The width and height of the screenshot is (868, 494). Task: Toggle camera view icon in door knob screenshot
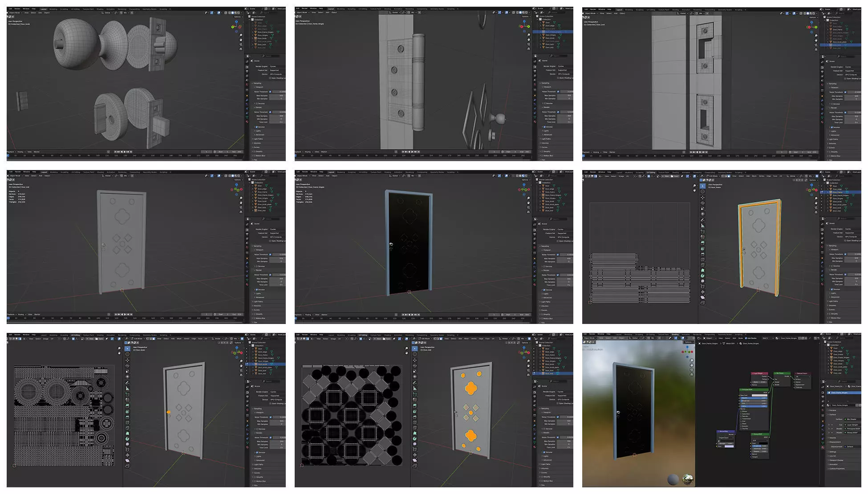click(241, 45)
